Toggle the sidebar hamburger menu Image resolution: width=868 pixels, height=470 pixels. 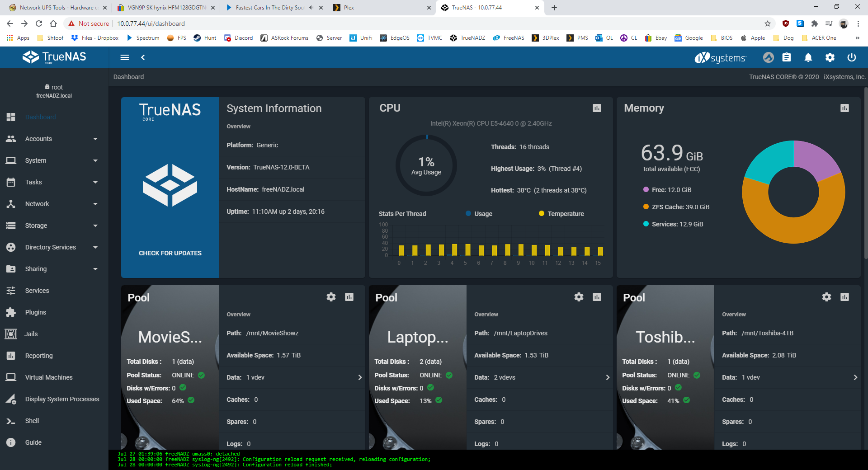pos(125,57)
